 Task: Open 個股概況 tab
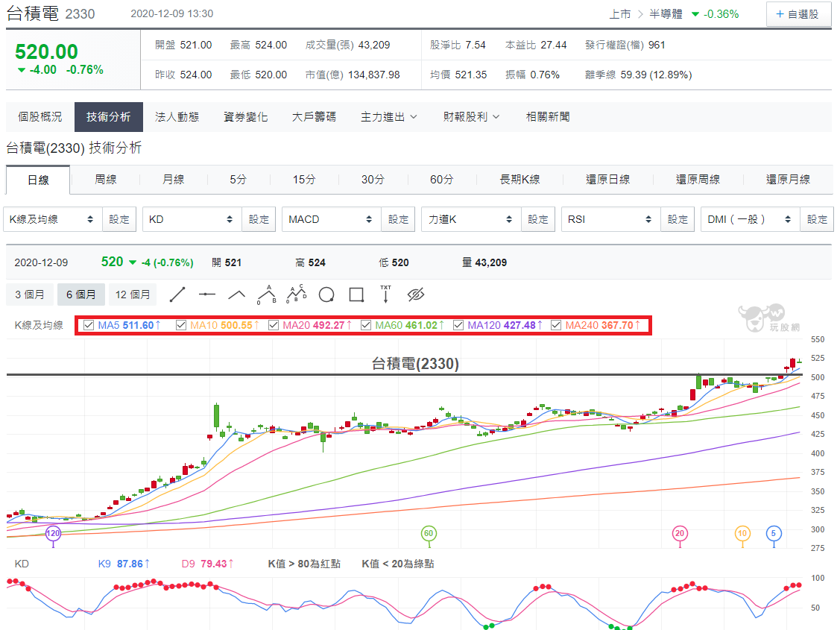pyautogui.click(x=40, y=117)
